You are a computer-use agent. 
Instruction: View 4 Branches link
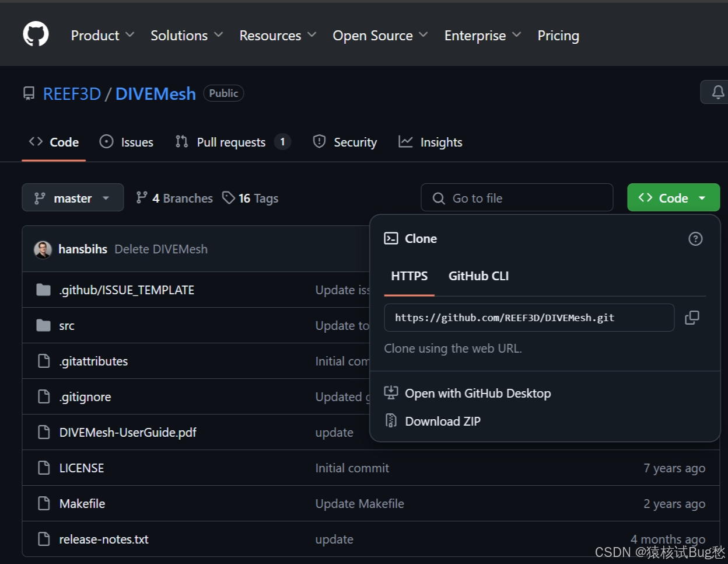[174, 198]
